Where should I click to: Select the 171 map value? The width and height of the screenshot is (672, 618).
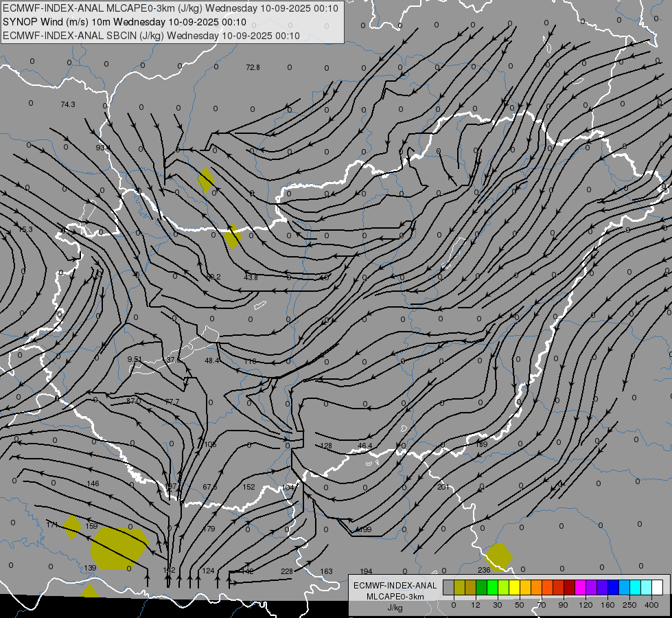click(52, 525)
